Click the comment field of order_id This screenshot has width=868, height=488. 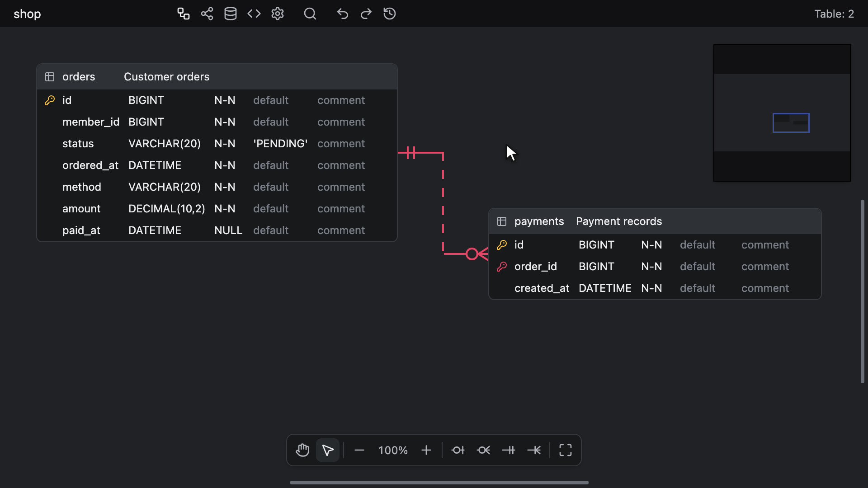[765, 267]
